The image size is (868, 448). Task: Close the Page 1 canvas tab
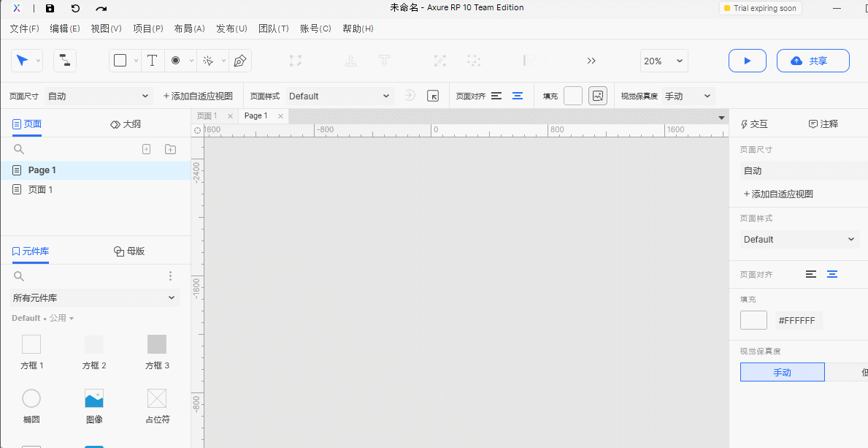pyautogui.click(x=280, y=116)
